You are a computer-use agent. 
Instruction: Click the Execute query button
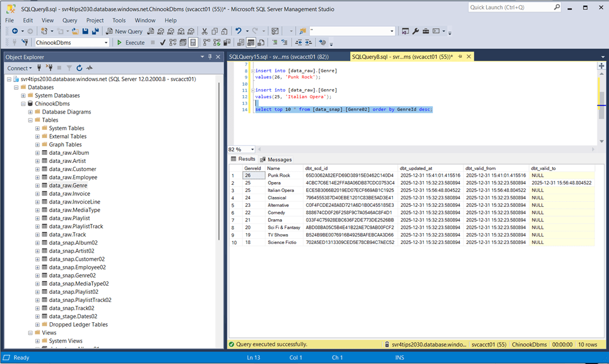pyautogui.click(x=130, y=42)
